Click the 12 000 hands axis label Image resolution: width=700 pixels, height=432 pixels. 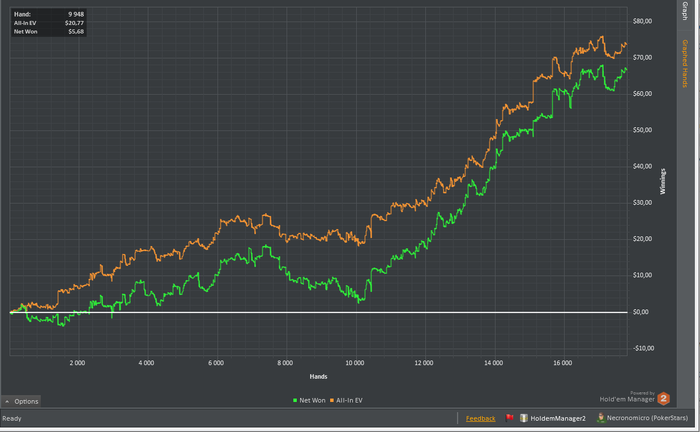pos(424,363)
